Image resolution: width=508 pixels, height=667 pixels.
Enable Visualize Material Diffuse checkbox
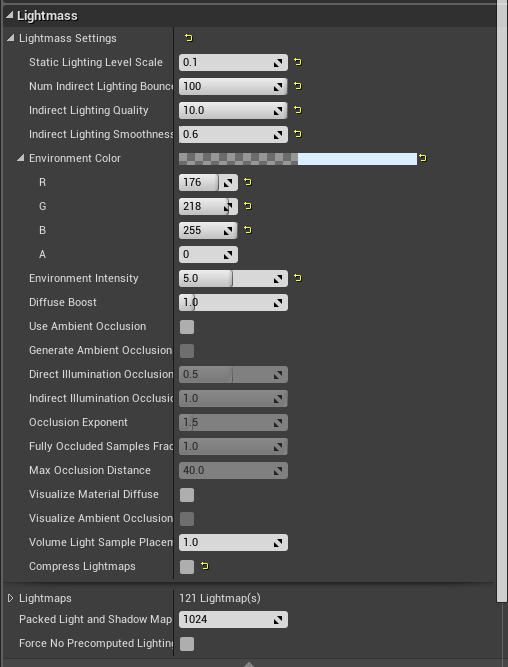click(x=187, y=495)
